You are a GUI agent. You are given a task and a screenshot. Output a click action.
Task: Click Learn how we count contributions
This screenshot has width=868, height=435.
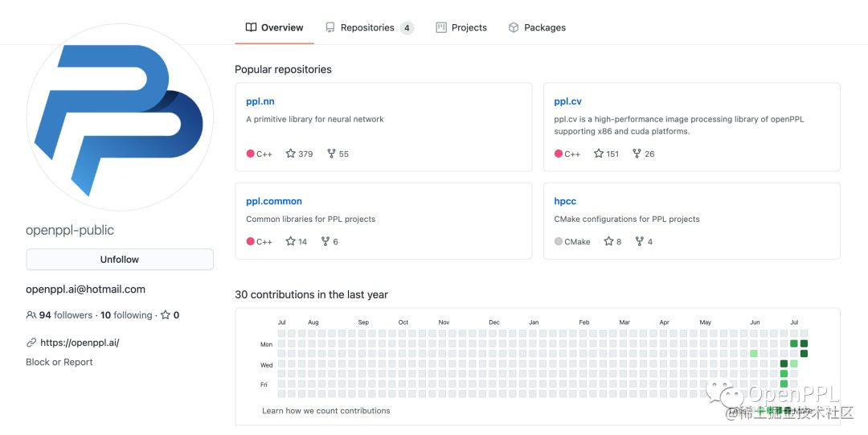326,411
